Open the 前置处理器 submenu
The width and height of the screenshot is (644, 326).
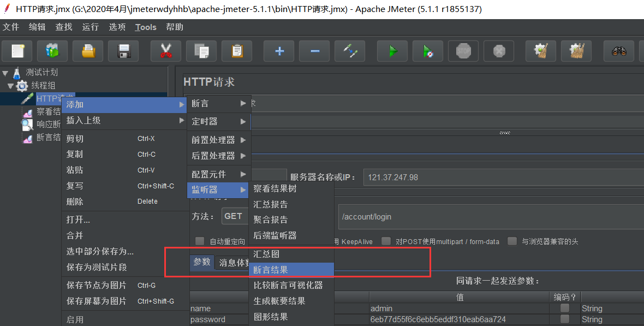218,140
